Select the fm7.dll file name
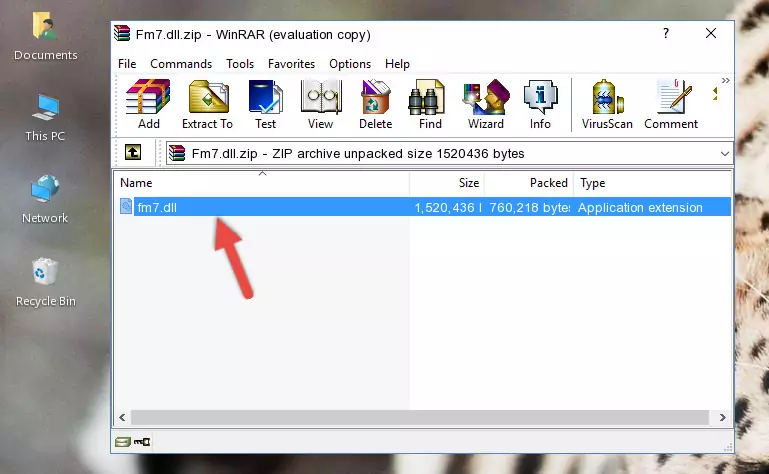 [x=157, y=208]
